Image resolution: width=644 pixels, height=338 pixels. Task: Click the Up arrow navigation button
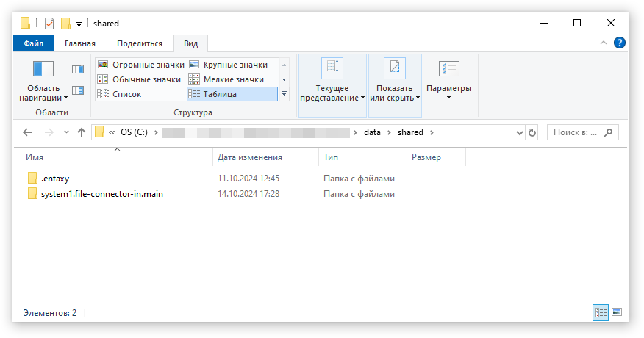tap(81, 132)
